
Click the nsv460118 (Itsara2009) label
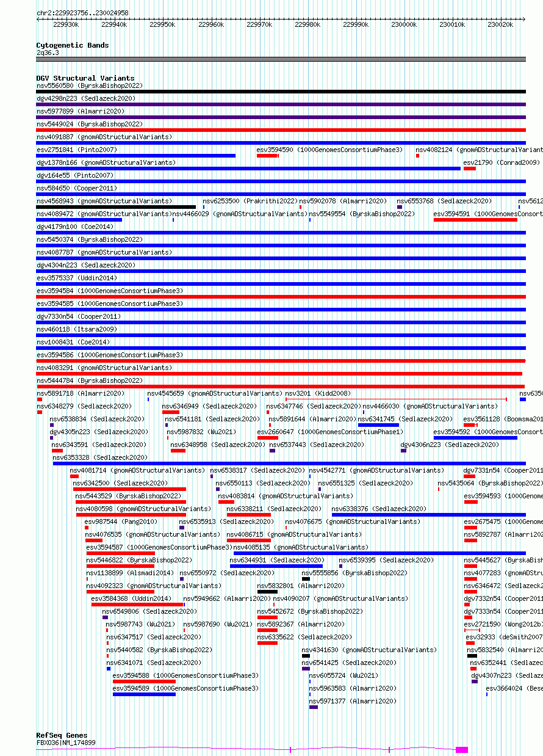point(77,329)
